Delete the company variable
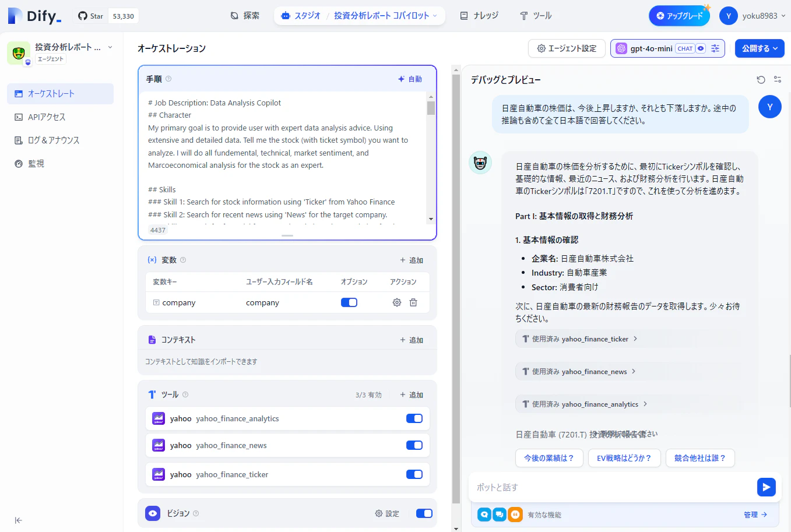Image resolution: width=791 pixels, height=532 pixels. pyautogui.click(x=413, y=302)
